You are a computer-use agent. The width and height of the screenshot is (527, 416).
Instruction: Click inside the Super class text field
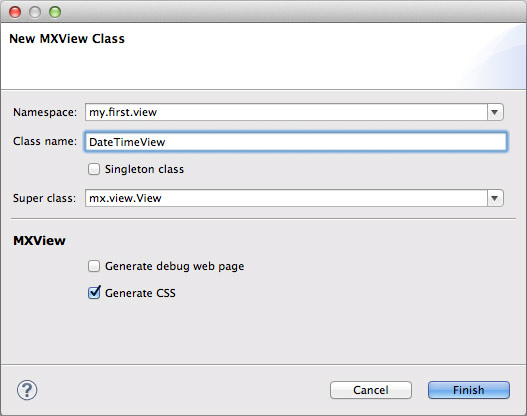(x=286, y=198)
